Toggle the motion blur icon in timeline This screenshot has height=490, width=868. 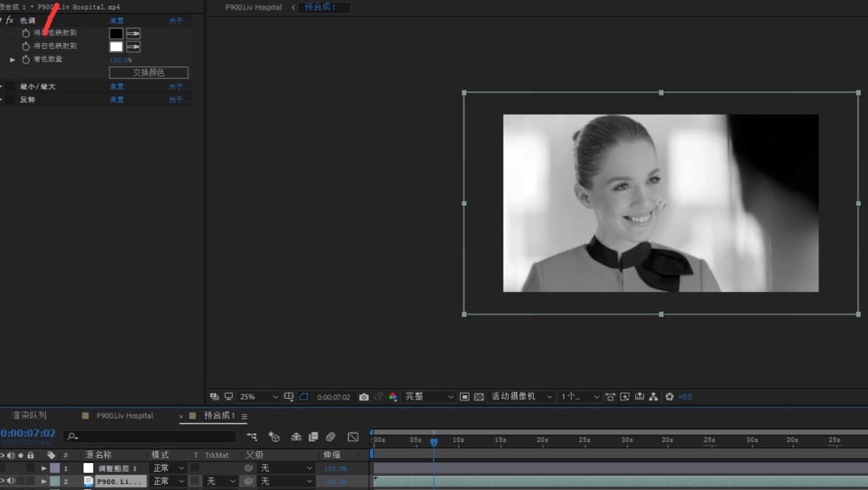(x=331, y=437)
